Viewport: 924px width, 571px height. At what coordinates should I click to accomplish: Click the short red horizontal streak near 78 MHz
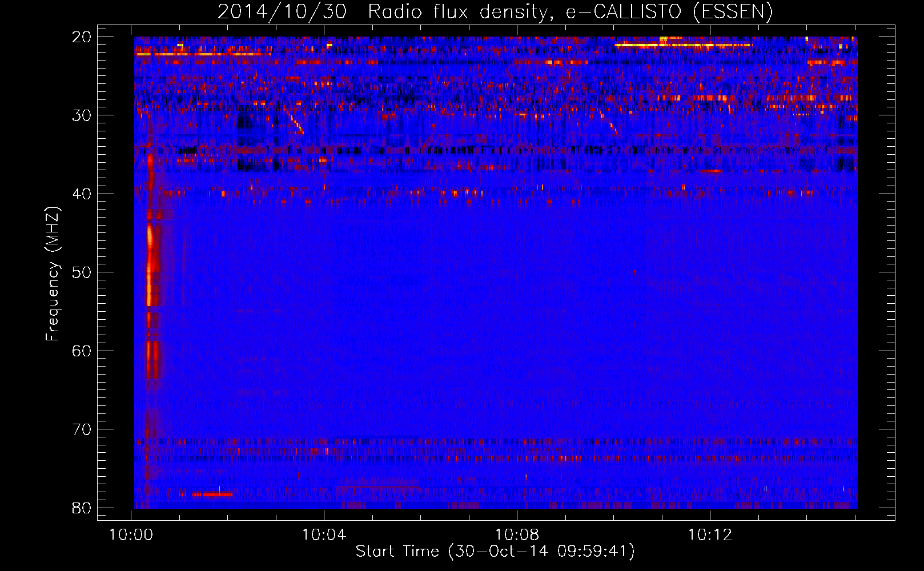point(212,494)
